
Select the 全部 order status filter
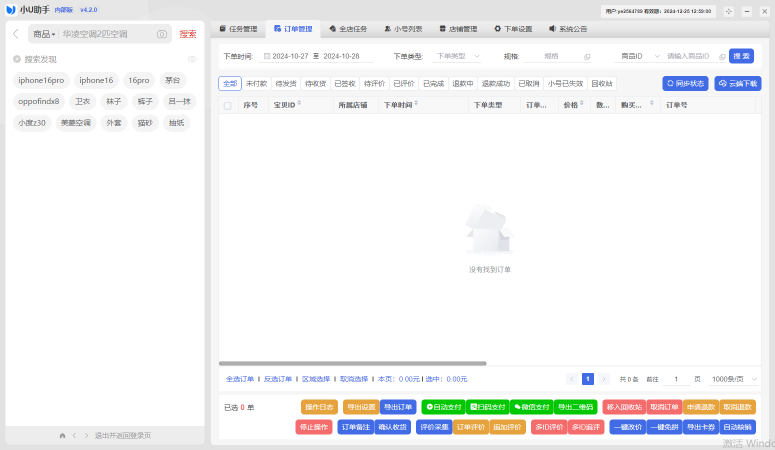click(230, 84)
